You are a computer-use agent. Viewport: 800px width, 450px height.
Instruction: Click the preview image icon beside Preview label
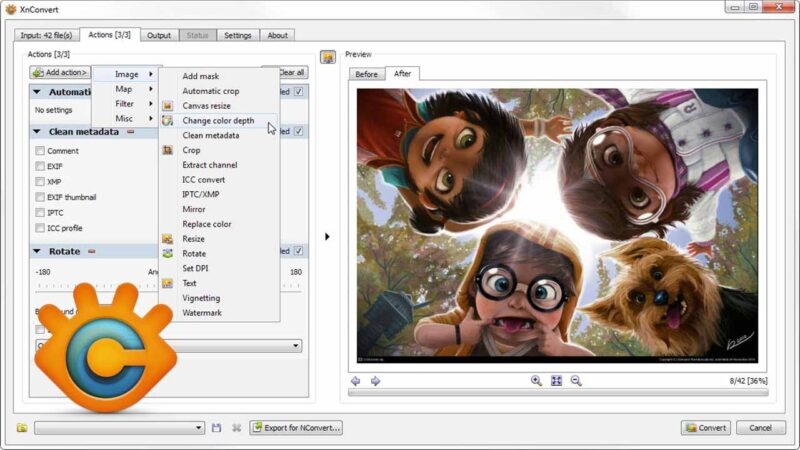coord(328,57)
